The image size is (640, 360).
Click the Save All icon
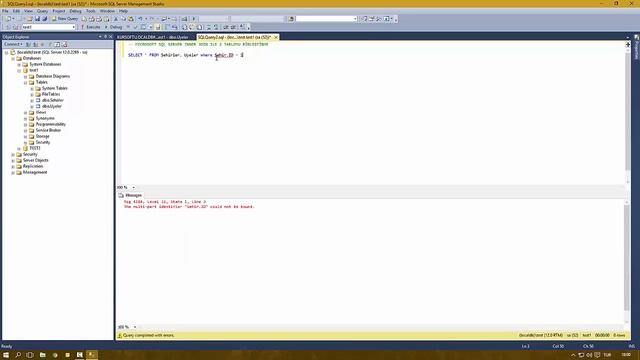(x=44, y=19)
